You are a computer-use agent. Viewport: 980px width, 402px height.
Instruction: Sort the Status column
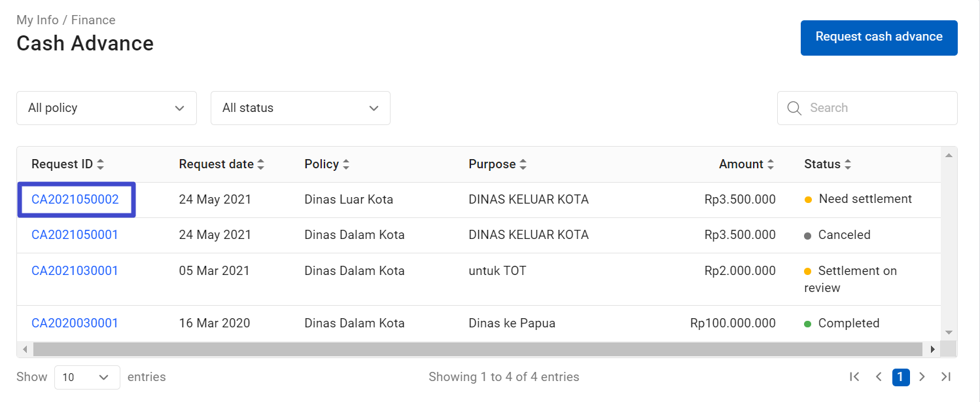[x=848, y=164]
